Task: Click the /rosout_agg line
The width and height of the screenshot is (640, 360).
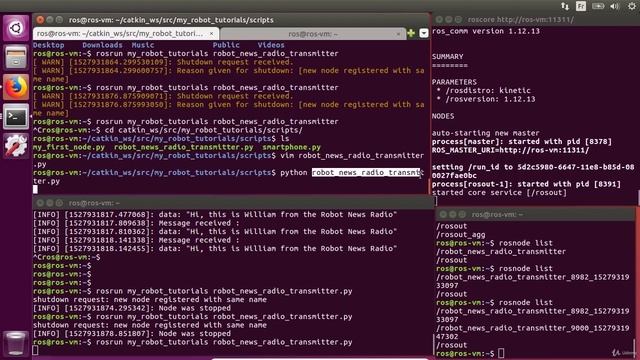Action: click(461, 235)
